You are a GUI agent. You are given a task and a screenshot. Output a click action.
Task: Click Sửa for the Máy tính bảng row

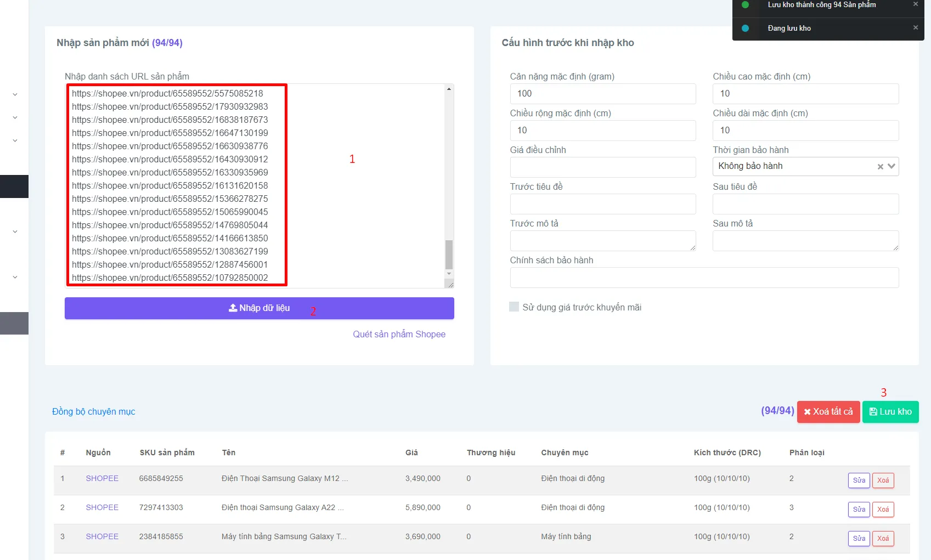click(x=859, y=539)
